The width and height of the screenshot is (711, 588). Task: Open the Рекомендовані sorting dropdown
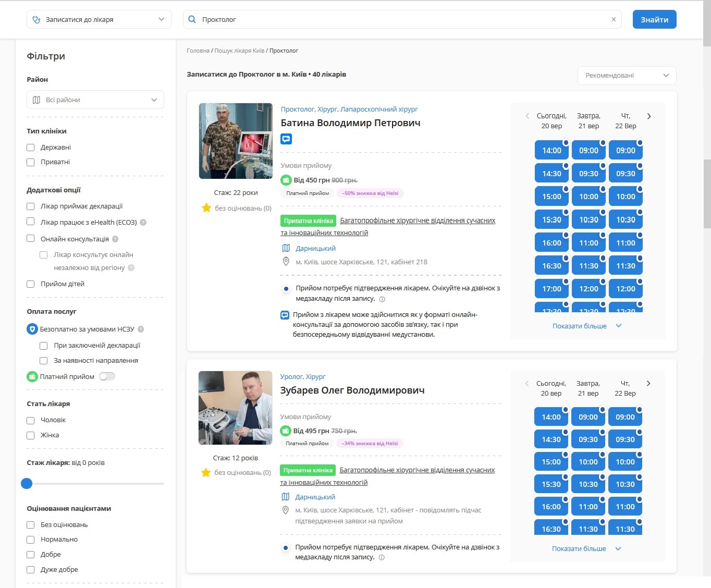click(627, 76)
